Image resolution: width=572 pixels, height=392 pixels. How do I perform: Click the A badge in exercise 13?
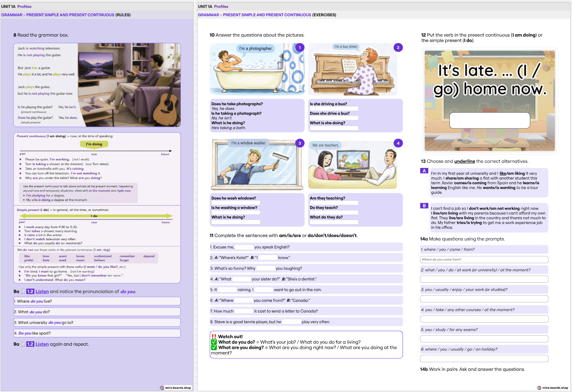point(424,171)
